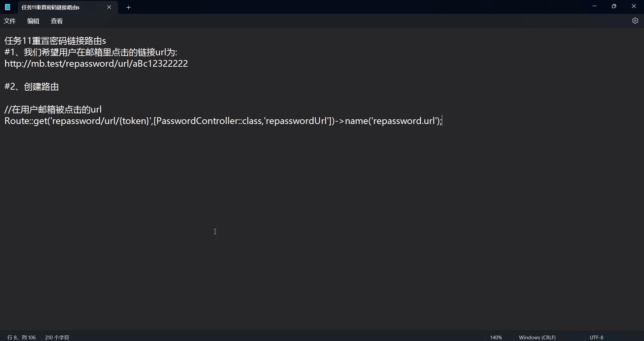Click the #2、创建路由 heading line

pyautogui.click(x=31, y=87)
